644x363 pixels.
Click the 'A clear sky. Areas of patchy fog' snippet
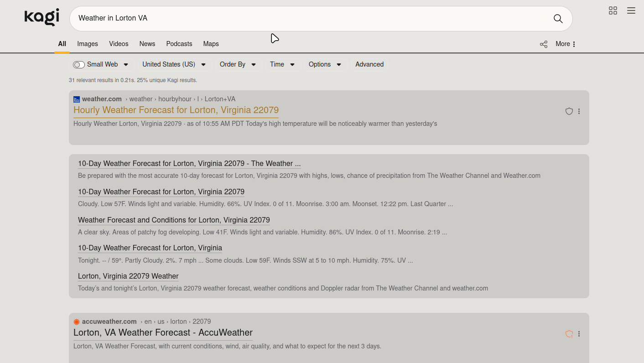click(x=262, y=232)
